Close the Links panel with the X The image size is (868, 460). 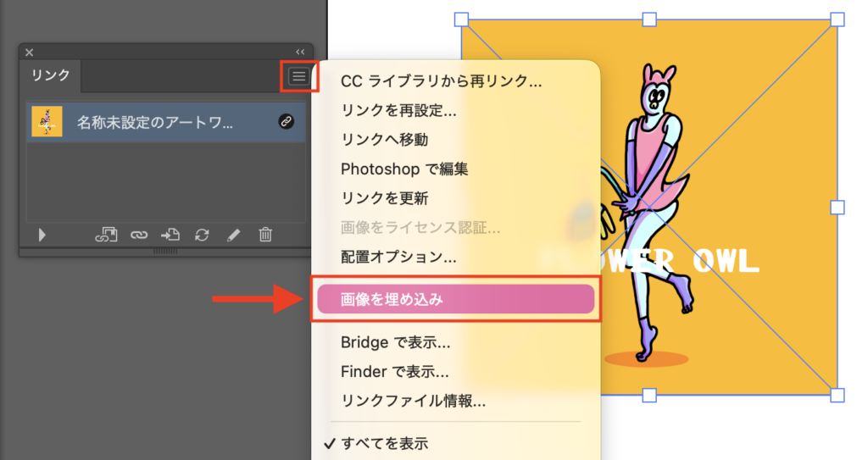29,53
